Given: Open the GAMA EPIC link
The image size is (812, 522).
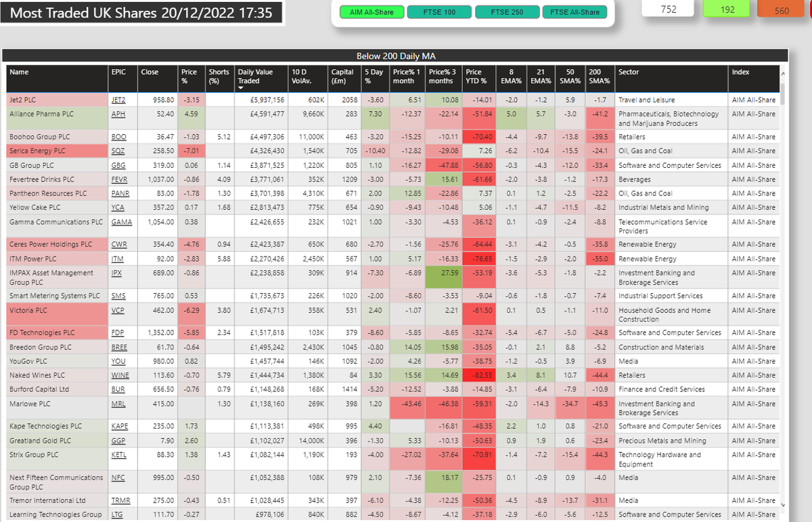Looking at the screenshot, I should [x=121, y=222].
